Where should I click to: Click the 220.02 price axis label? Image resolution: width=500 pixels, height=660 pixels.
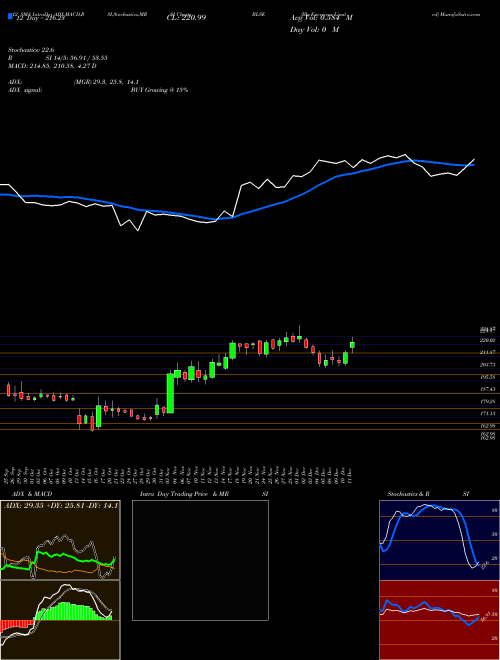coord(487,340)
